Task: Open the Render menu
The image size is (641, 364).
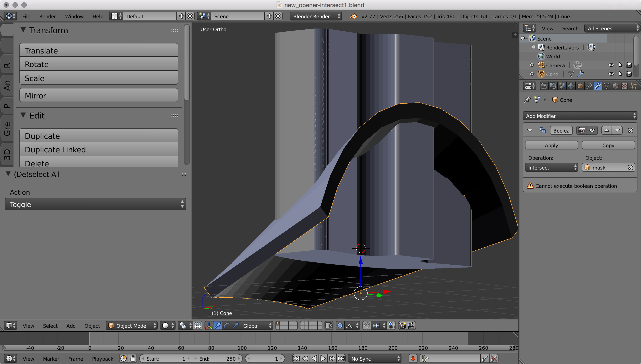Action: click(48, 16)
